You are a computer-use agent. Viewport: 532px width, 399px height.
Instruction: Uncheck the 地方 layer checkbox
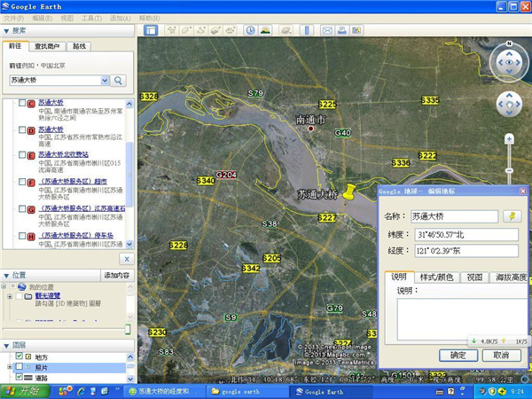[20, 356]
